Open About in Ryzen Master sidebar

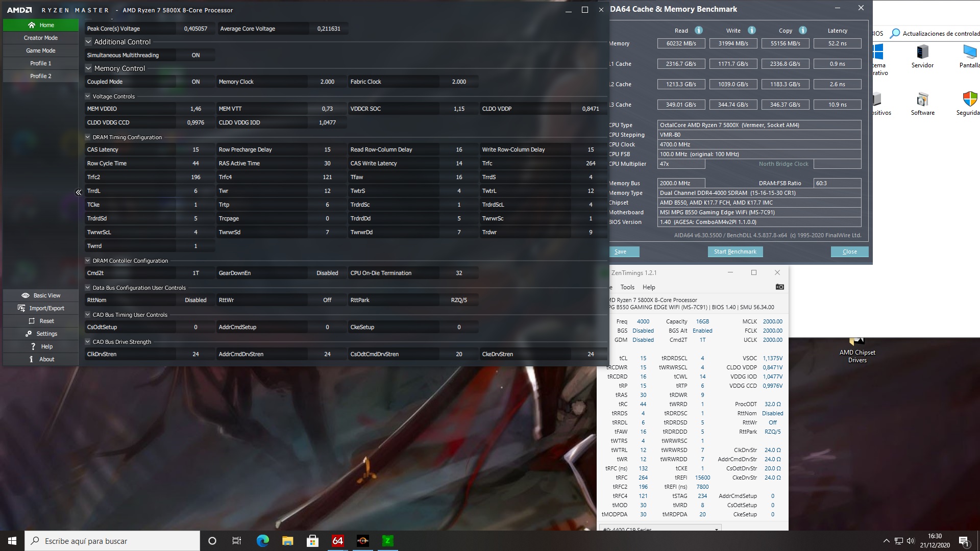tap(41, 359)
